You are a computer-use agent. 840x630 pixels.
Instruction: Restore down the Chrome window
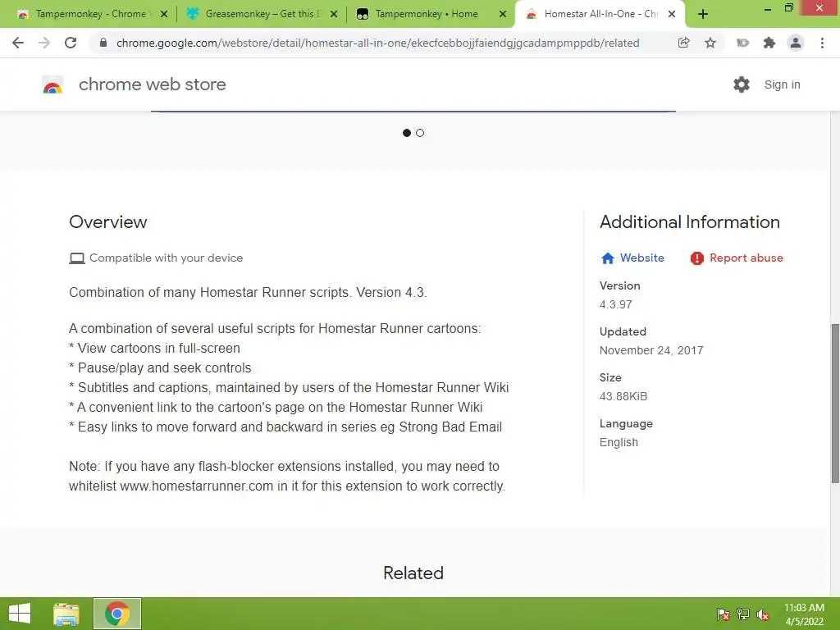coord(789,8)
